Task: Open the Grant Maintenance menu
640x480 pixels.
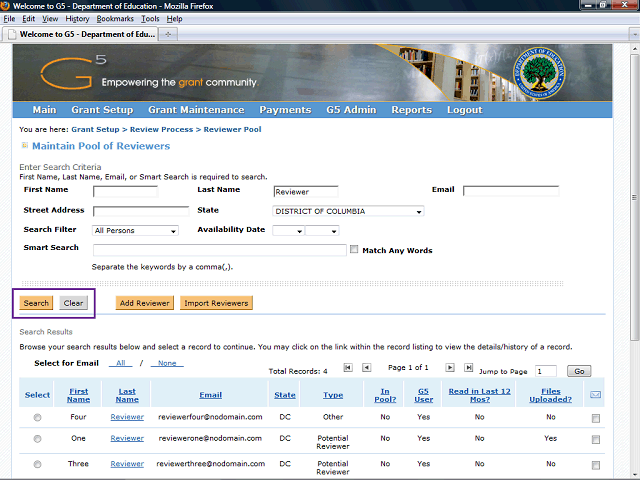Action: (196, 110)
